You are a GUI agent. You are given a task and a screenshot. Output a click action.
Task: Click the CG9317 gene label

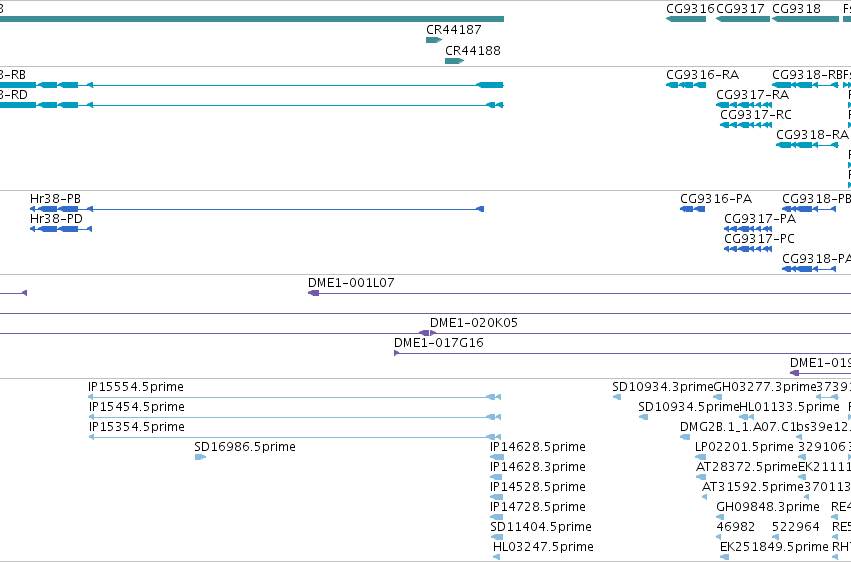(x=740, y=9)
